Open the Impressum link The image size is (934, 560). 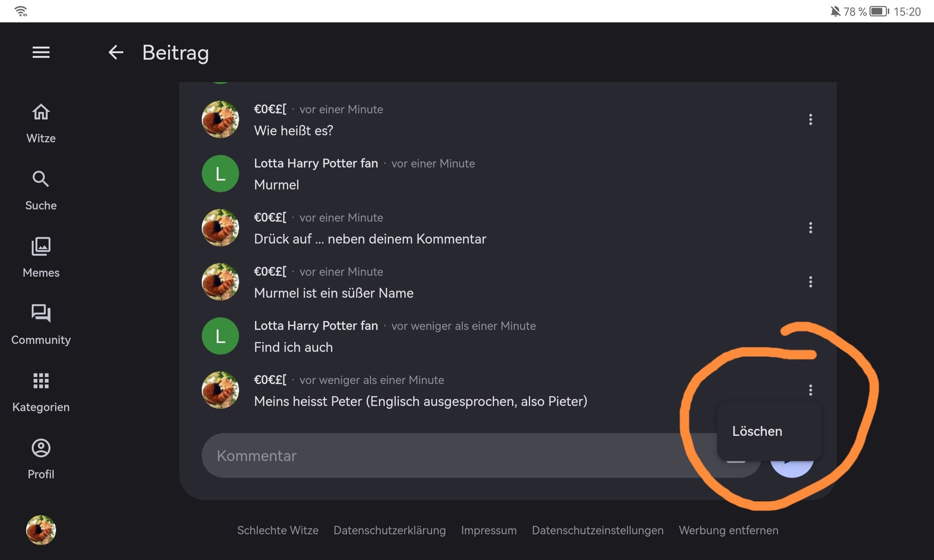(488, 530)
